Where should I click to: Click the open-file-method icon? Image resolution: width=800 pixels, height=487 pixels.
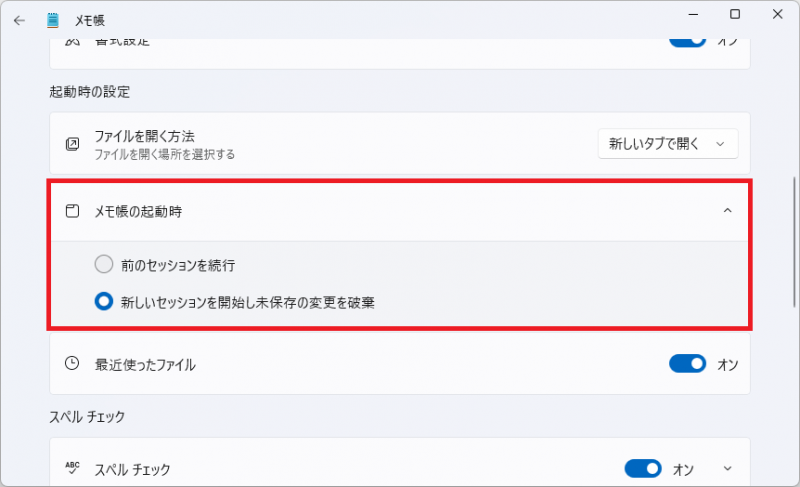[72, 144]
